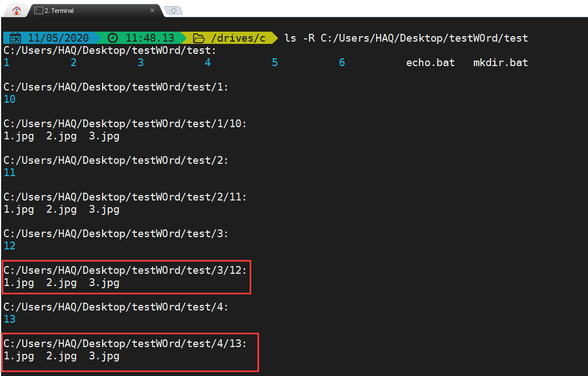Select blue directory entry '13'
The image size is (588, 376).
[x=9, y=319]
